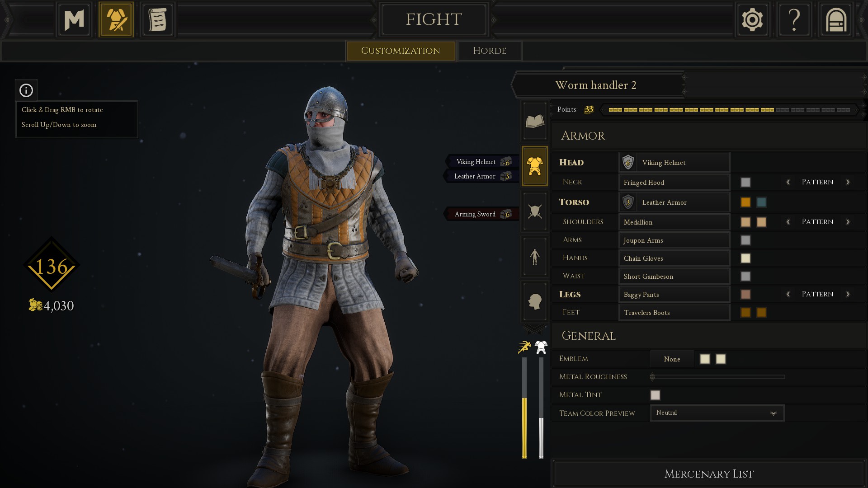Screen dimensions: 868x488
Task: Open the body figure sidebar icon
Action: pos(535,256)
